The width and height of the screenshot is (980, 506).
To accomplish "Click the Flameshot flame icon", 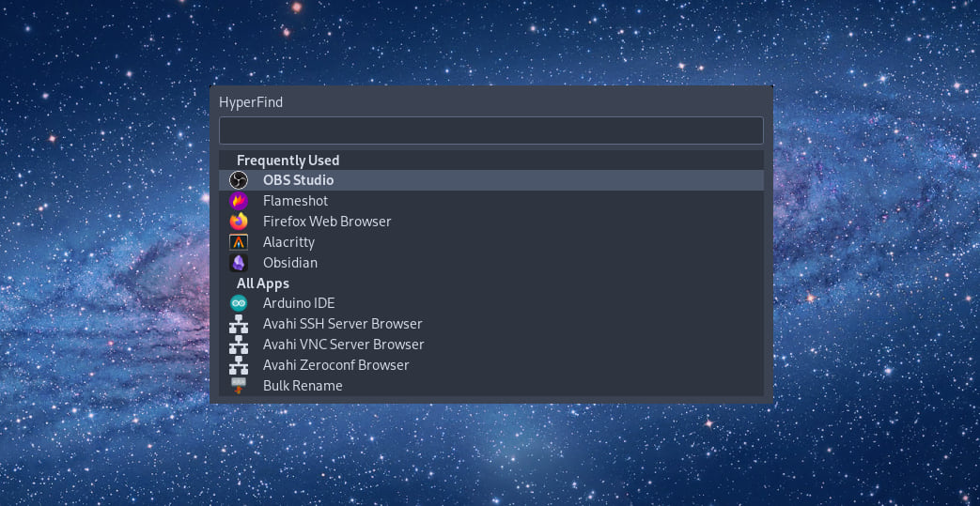I will tap(239, 201).
